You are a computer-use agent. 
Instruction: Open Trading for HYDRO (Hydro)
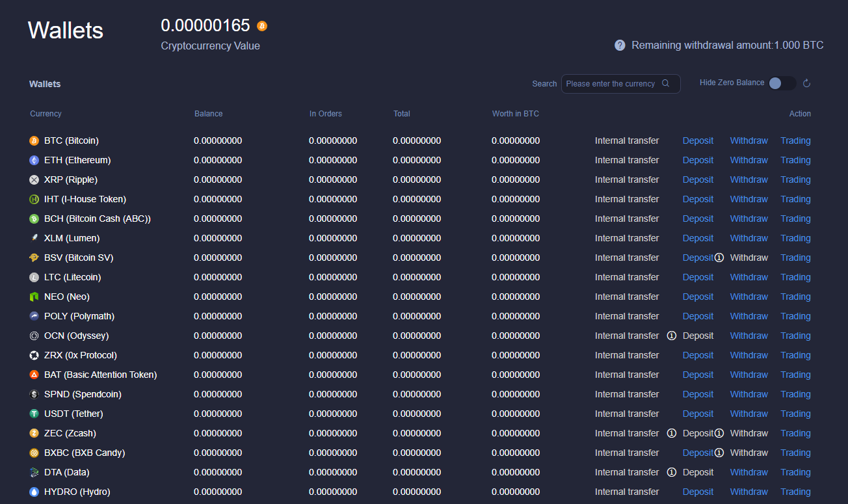[796, 492]
